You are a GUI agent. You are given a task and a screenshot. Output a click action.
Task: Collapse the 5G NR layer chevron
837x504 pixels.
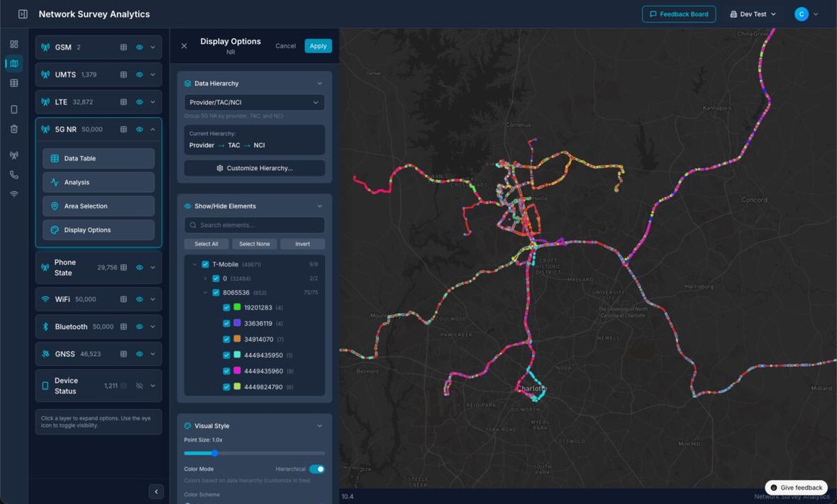[153, 129]
